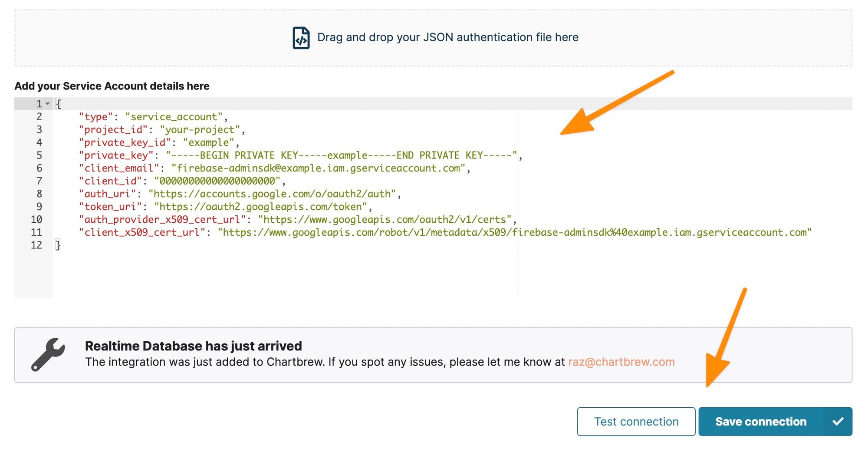
Task: Click the client_x509_cert_url value in editor
Action: pyautogui.click(x=514, y=232)
